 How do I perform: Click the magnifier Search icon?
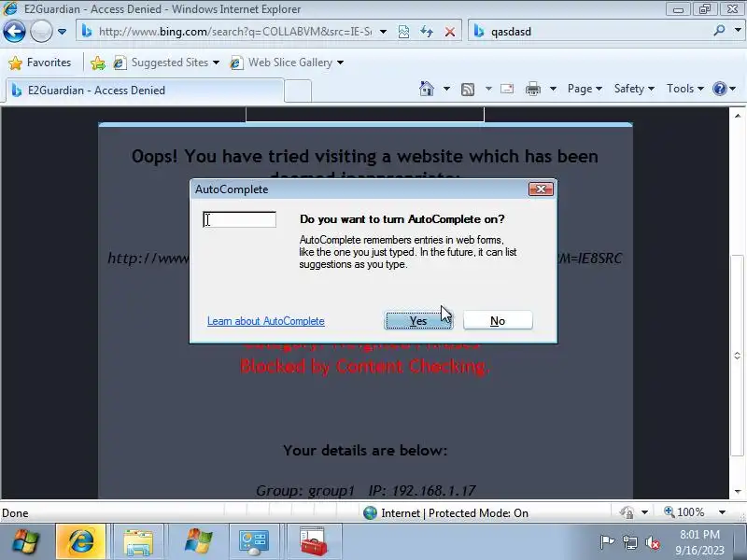(x=719, y=31)
